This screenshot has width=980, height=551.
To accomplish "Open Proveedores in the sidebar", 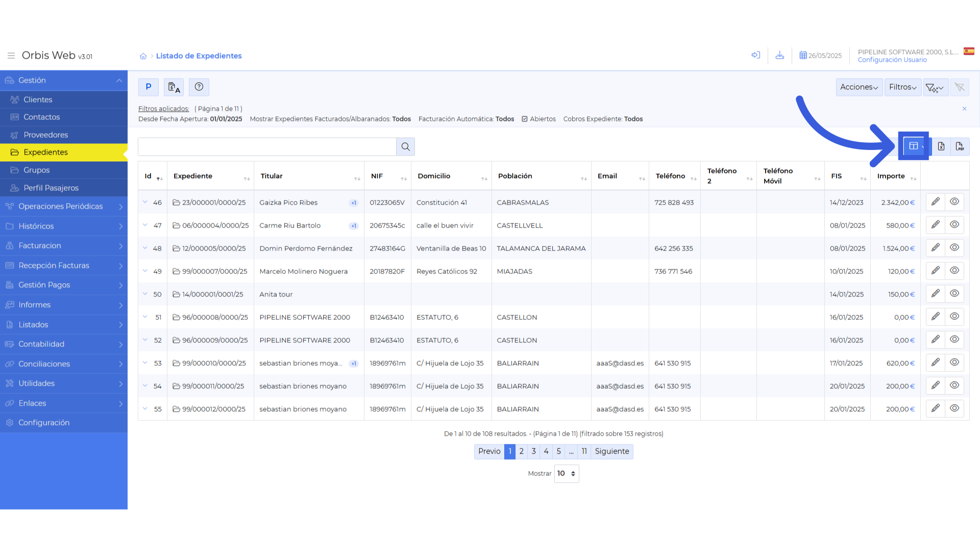I will [x=64, y=135].
